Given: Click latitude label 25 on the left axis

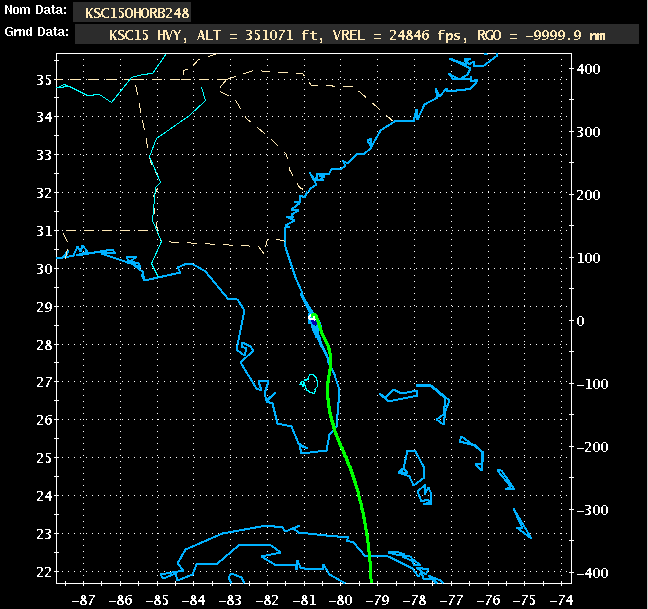Looking at the screenshot, I should (44, 458).
